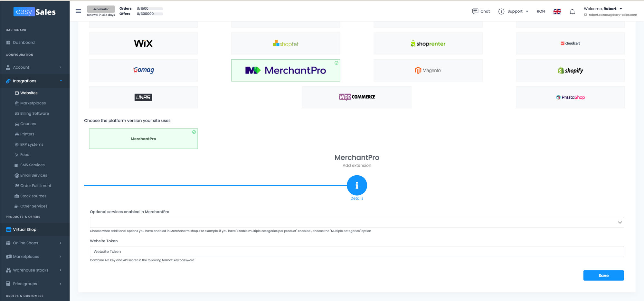Click the Integrations link icon
The width and height of the screenshot is (644, 301).
(8, 81)
